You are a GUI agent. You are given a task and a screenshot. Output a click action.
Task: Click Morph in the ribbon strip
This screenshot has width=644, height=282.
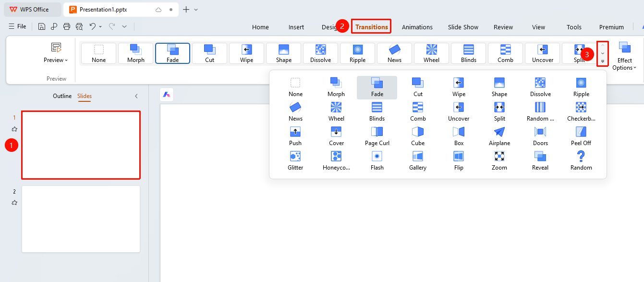tap(136, 53)
